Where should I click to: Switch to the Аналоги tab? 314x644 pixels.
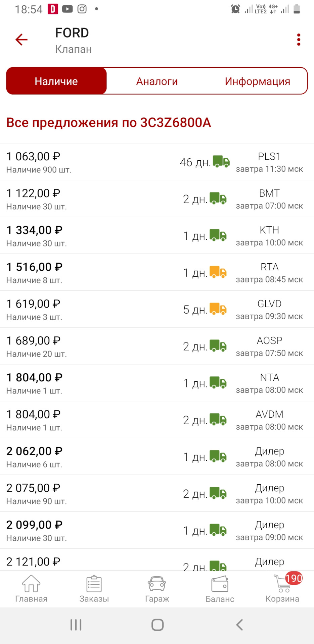point(157,81)
